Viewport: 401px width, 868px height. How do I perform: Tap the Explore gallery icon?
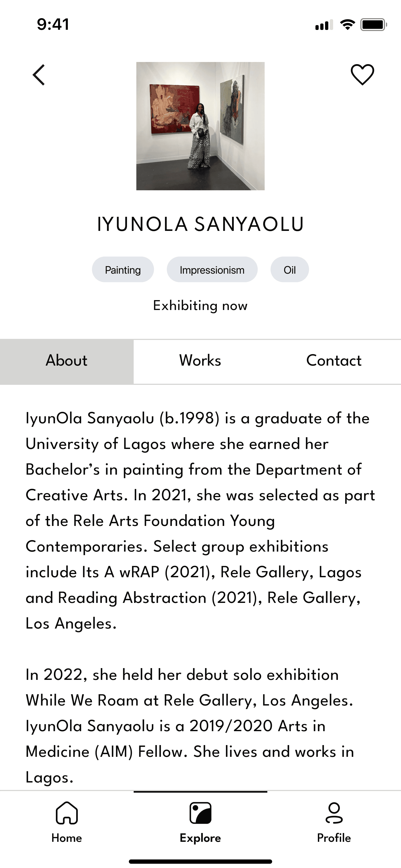(x=200, y=813)
